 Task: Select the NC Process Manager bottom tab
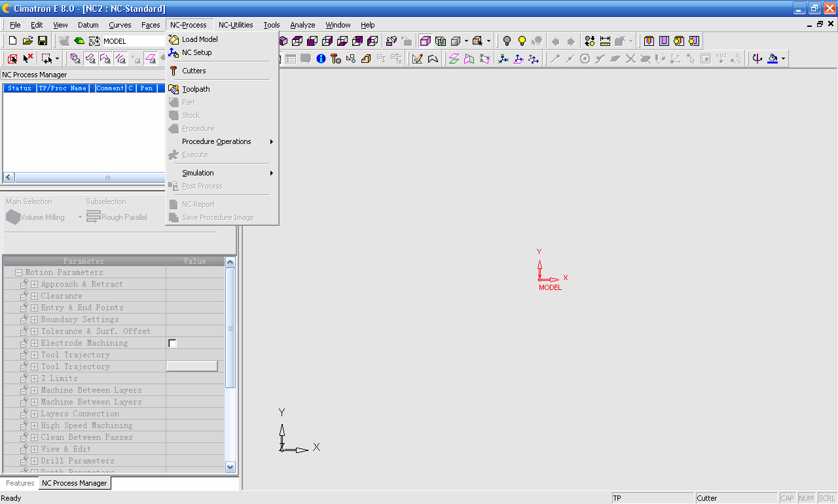[74, 483]
